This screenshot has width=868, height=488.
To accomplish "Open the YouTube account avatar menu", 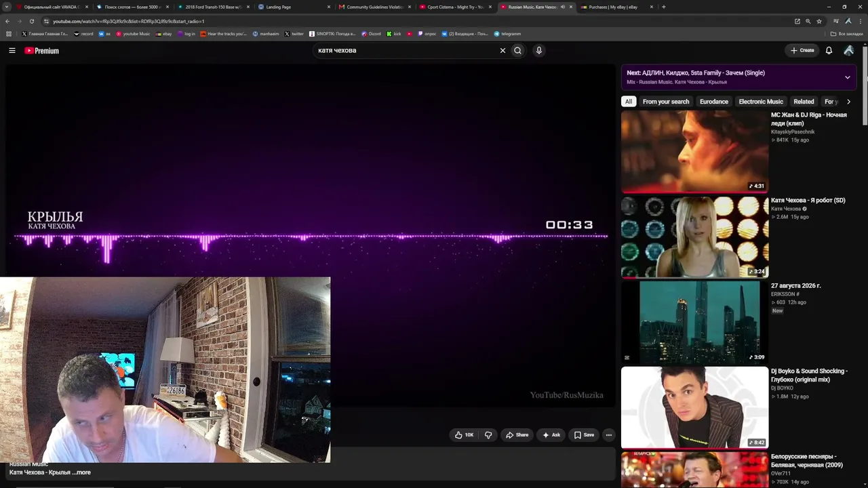I will point(848,50).
